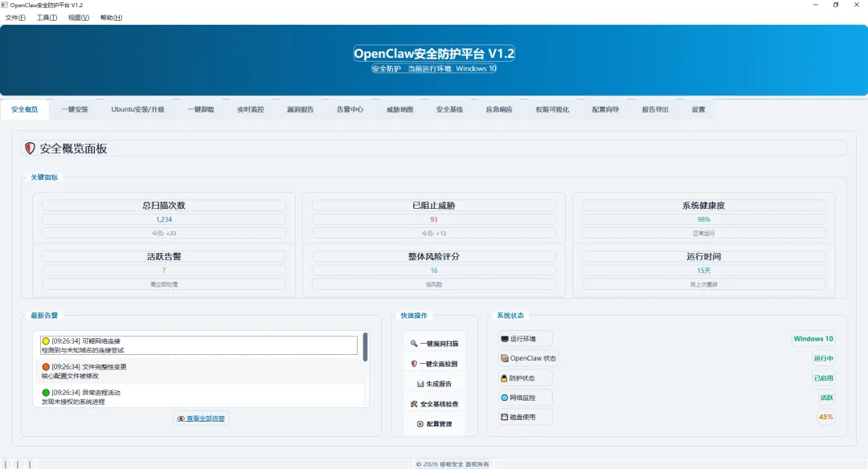868x469 pixels.
Task: Click the 生成报告 button
Action: (434, 384)
